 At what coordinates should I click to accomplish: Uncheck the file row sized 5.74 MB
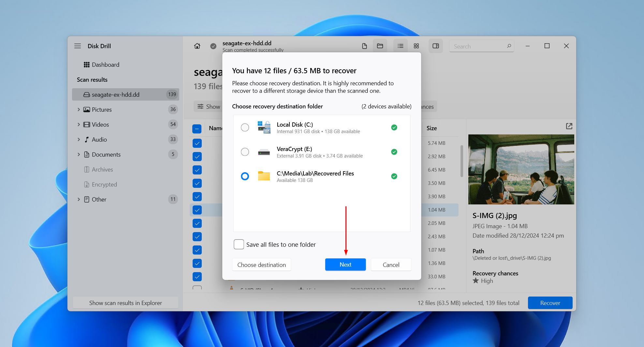tap(197, 143)
